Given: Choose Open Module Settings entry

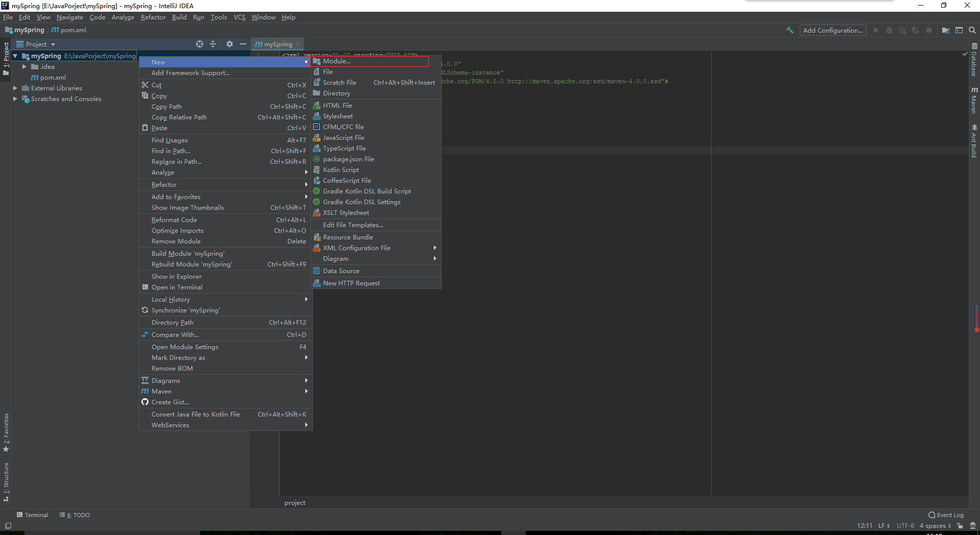Looking at the screenshot, I should [x=226, y=347].
